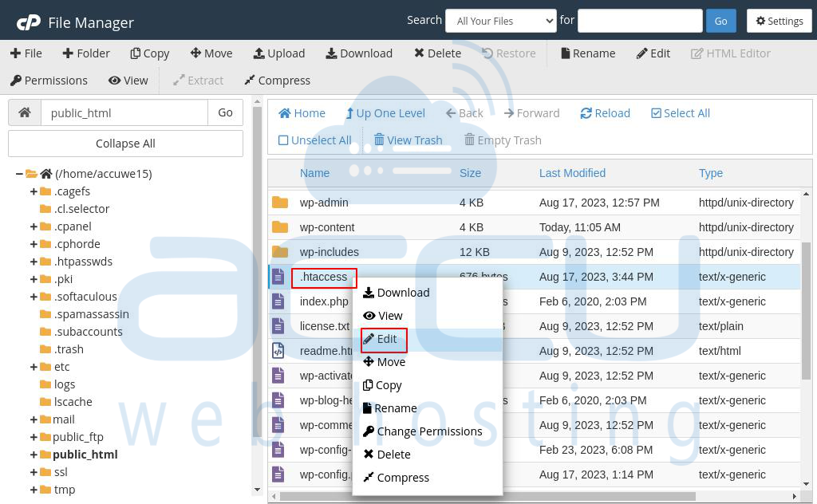Open the All Your Files dropdown
This screenshot has width=817, height=504.
click(x=501, y=21)
